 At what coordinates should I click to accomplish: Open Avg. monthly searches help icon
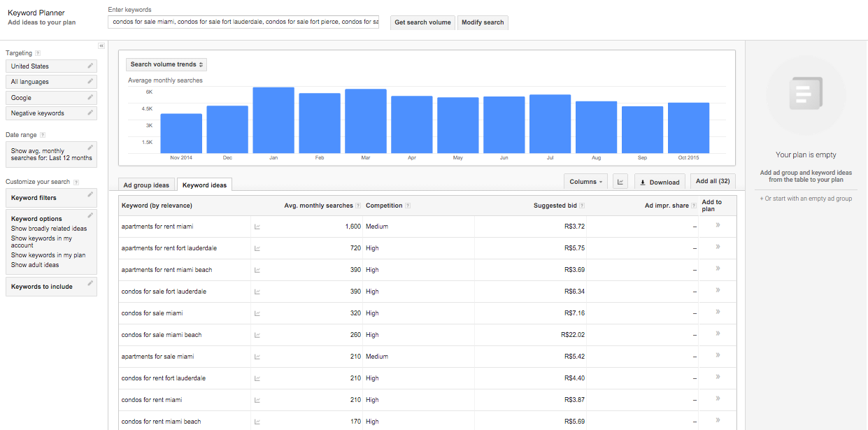(358, 206)
